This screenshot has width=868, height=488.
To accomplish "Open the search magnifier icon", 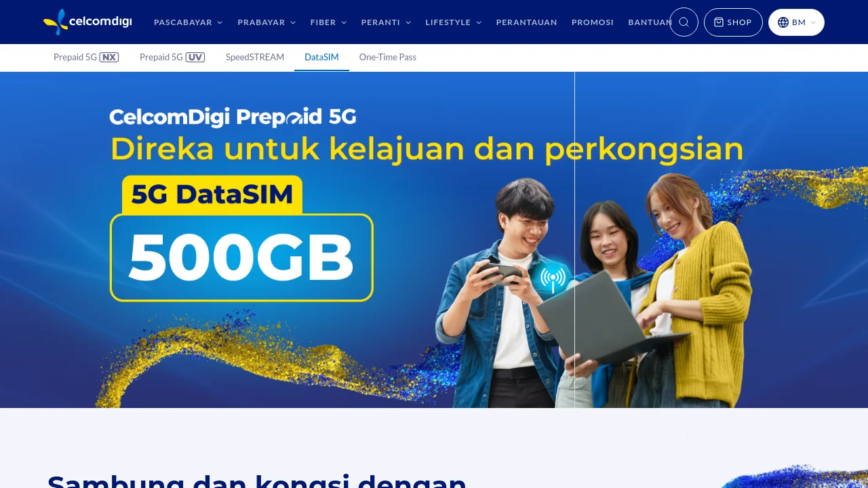I will (x=684, y=22).
